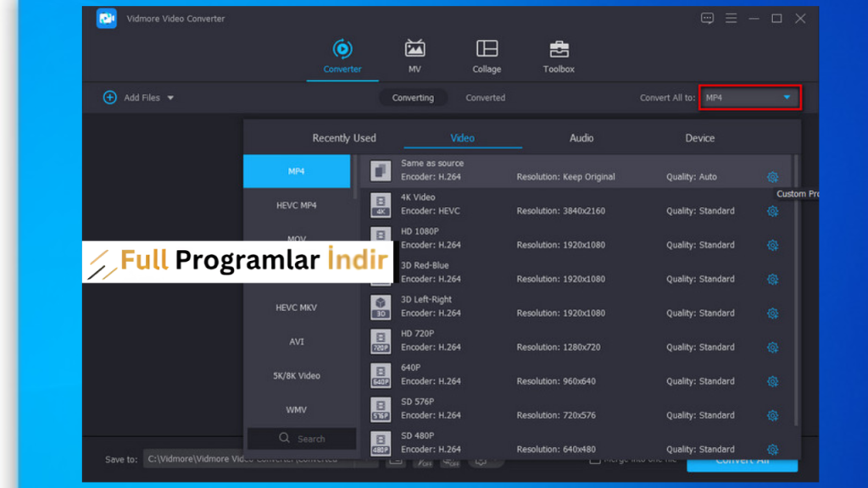This screenshot has height=488, width=868.
Task: Select the 3D Left-Right preset icon
Action: coord(381,307)
